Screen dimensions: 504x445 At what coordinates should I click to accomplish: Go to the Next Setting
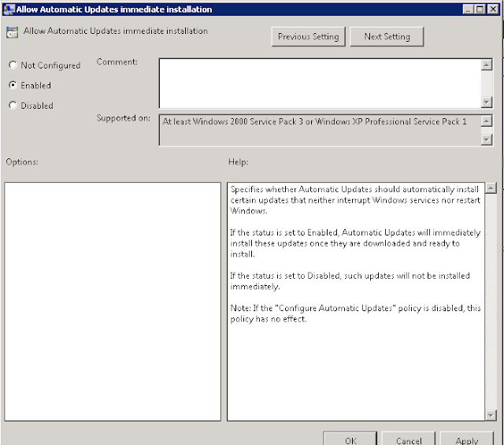387,37
